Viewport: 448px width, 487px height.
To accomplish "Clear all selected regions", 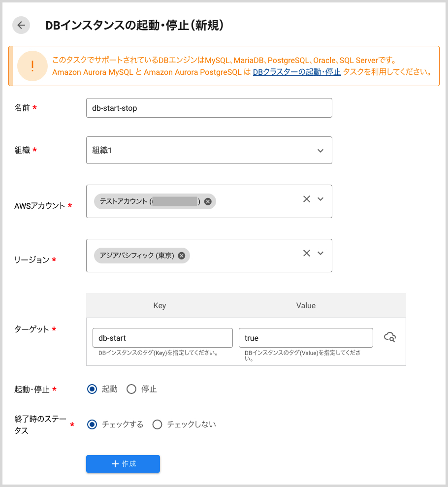I will point(307,253).
